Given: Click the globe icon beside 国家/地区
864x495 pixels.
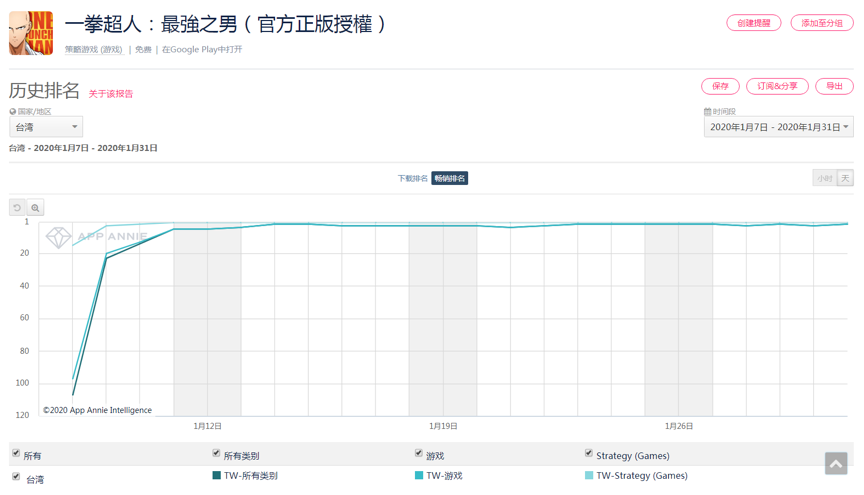Looking at the screenshot, I should click(13, 112).
